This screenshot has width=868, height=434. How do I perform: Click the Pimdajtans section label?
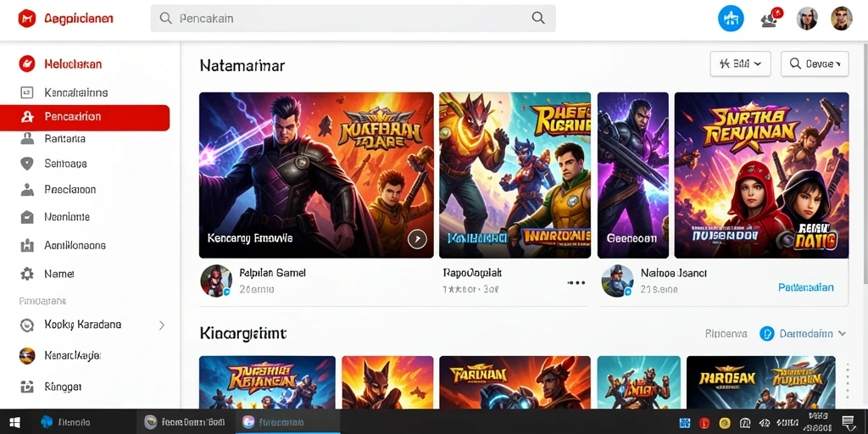[x=42, y=301]
